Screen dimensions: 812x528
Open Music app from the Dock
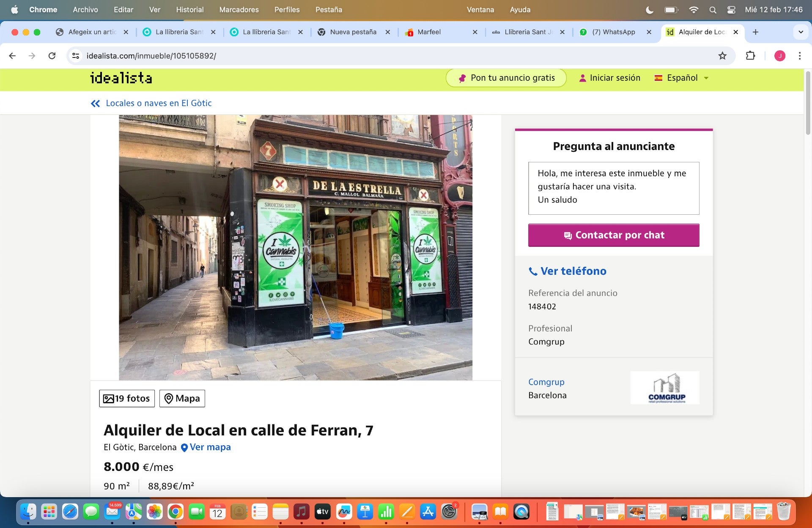[x=302, y=512]
